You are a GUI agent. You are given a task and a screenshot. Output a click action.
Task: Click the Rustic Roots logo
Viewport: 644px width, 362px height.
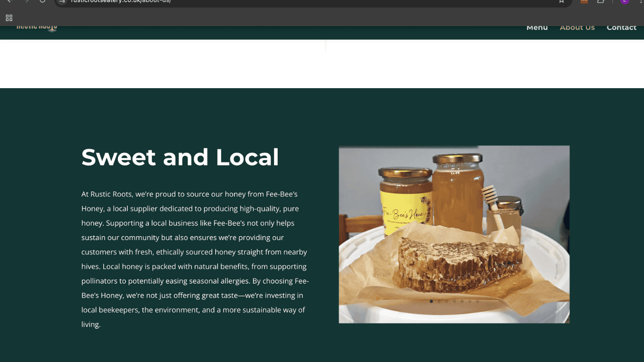tap(37, 28)
